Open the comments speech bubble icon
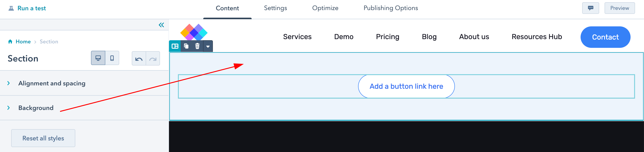Image resolution: width=644 pixels, height=152 pixels. [590, 8]
